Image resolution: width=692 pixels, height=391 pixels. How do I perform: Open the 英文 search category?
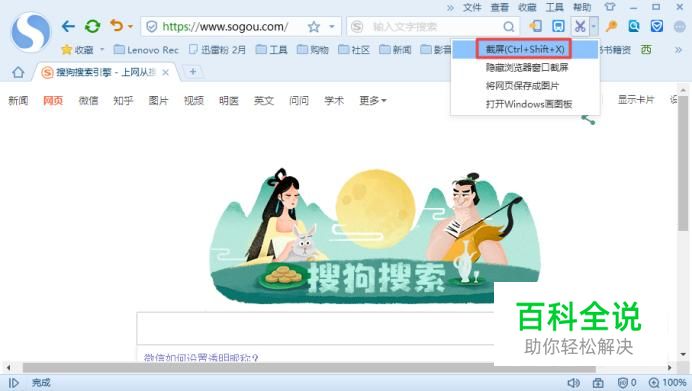(x=264, y=101)
